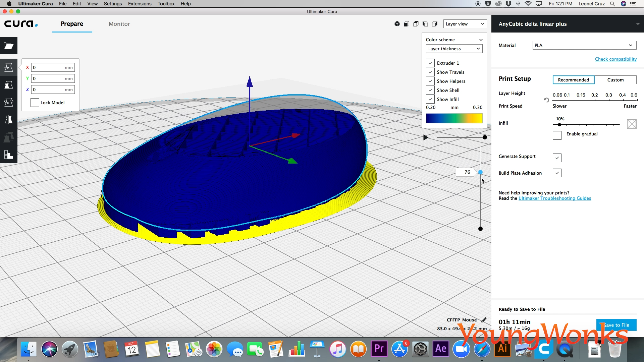Switch camera to top view icon
Viewport: 644px width, 362px height.
click(416, 24)
